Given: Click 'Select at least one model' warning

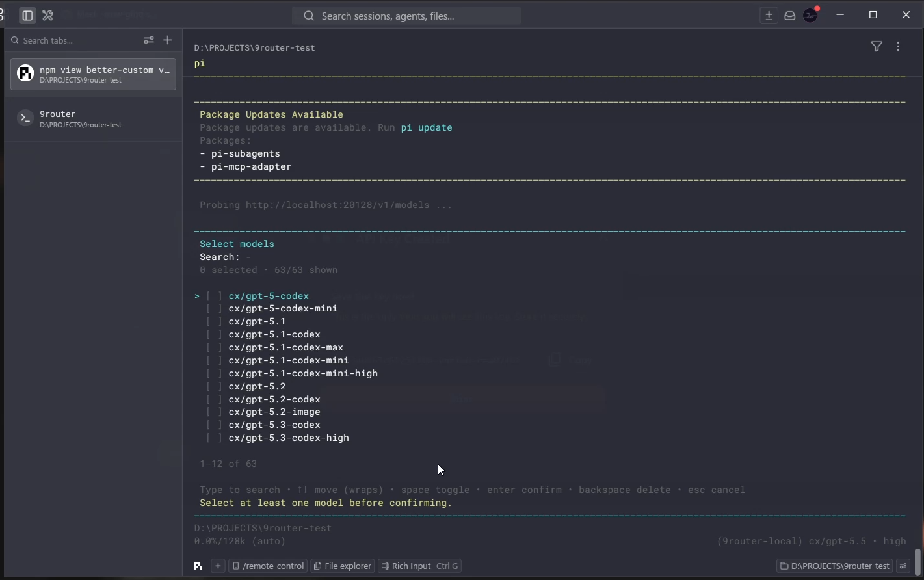Looking at the screenshot, I should [326, 503].
